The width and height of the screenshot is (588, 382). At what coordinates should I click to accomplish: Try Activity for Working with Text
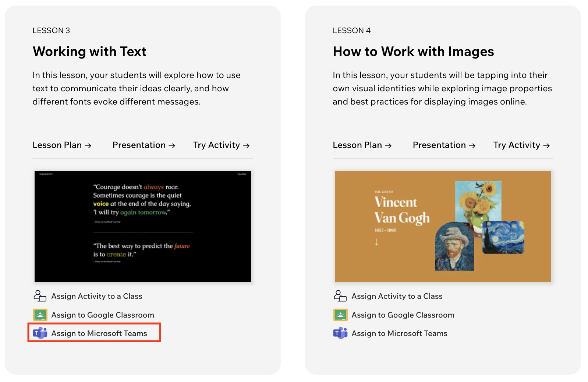[x=221, y=145]
